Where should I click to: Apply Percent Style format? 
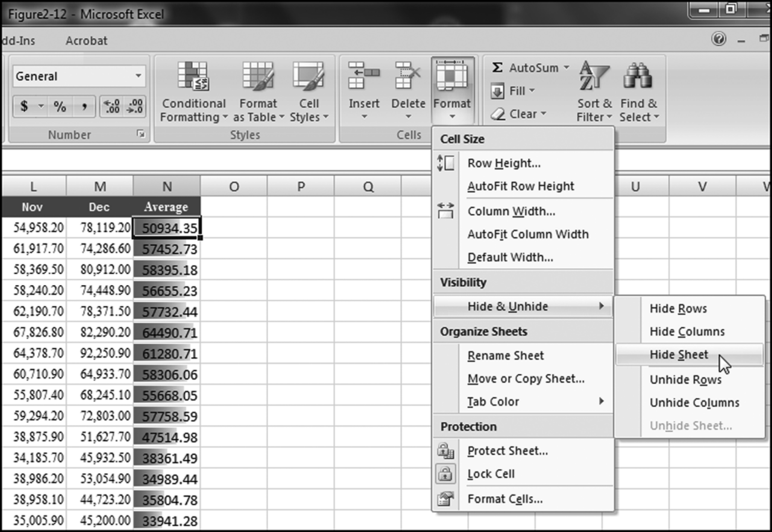pos(60,106)
